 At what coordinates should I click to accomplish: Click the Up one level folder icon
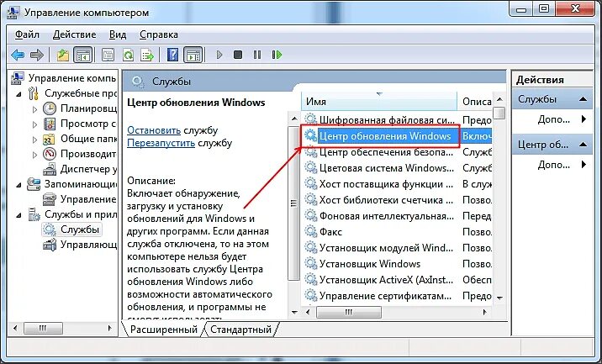(62, 55)
